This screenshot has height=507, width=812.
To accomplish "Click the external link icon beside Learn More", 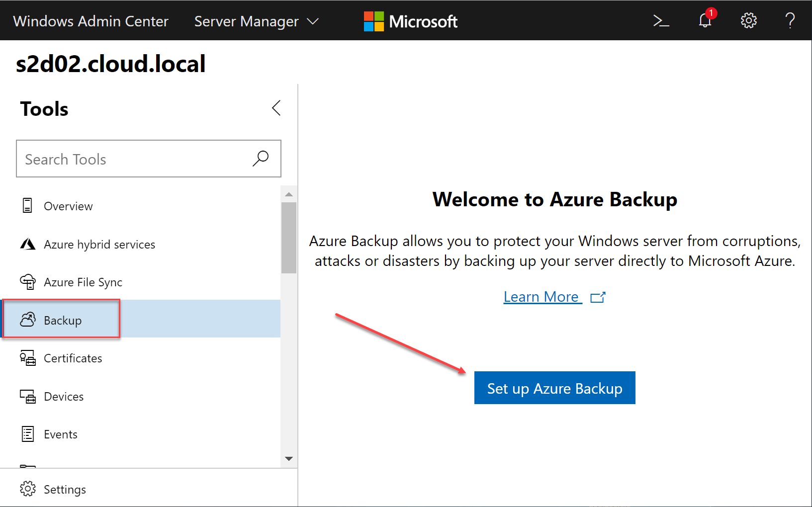I will 598,297.
